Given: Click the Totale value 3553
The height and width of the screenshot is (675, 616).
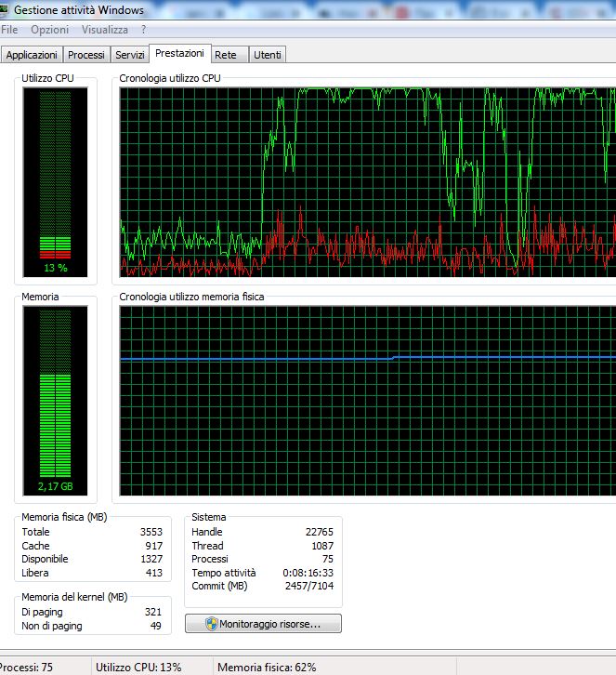Looking at the screenshot, I should (151, 532).
